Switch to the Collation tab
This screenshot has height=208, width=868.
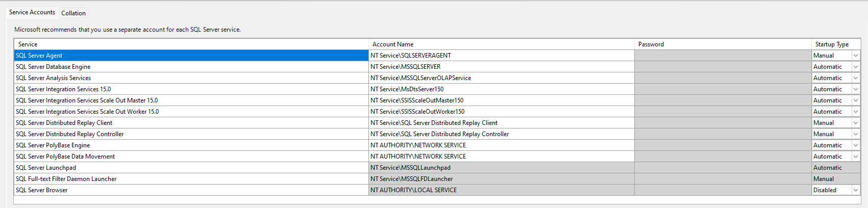(73, 13)
